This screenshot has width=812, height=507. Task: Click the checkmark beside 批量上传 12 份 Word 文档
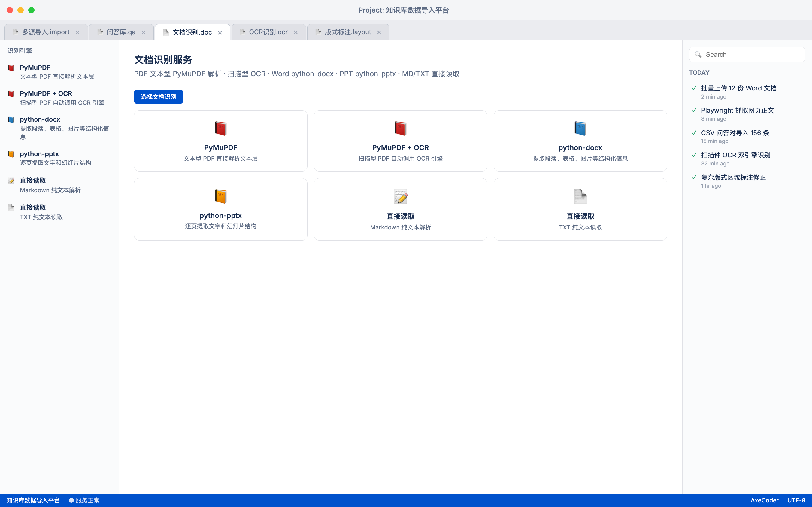tap(694, 88)
